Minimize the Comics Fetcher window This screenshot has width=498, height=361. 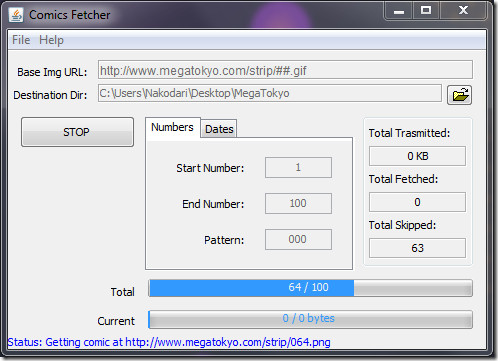tap(399, 11)
